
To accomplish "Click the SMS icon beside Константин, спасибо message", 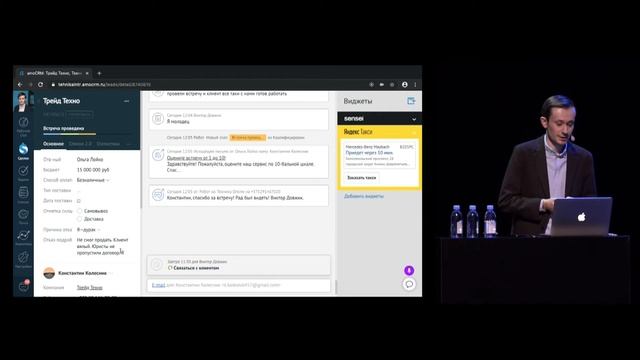I will point(158,195).
